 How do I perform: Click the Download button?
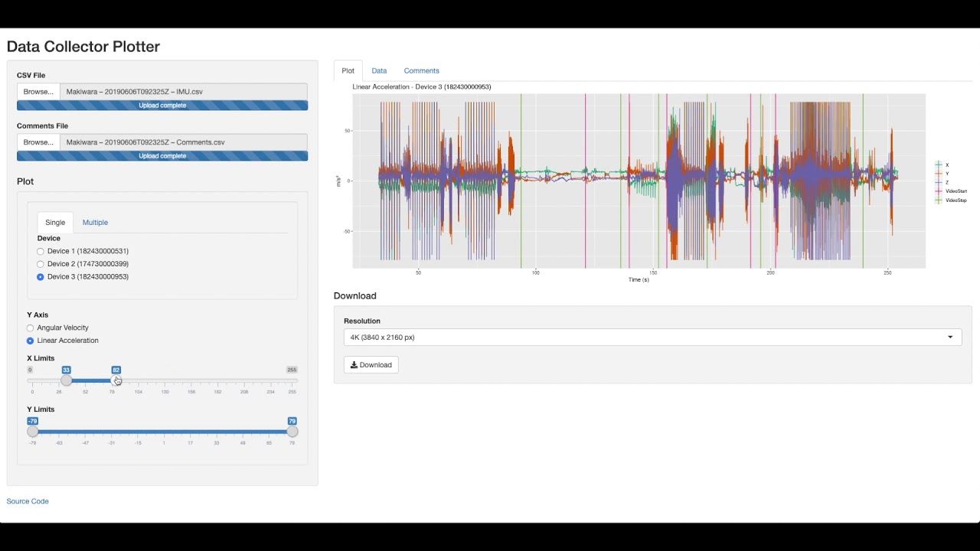[x=371, y=365]
